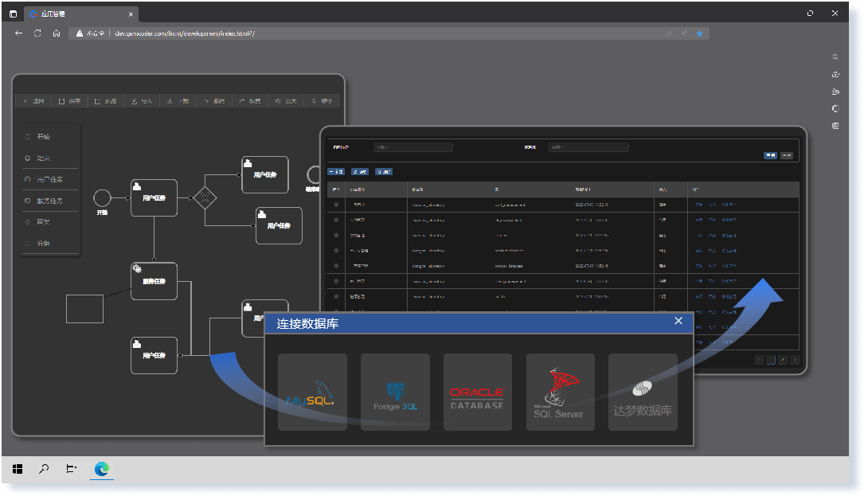Go to the next table page arrow
Viewport: 868px width, 500px height.
(783, 360)
